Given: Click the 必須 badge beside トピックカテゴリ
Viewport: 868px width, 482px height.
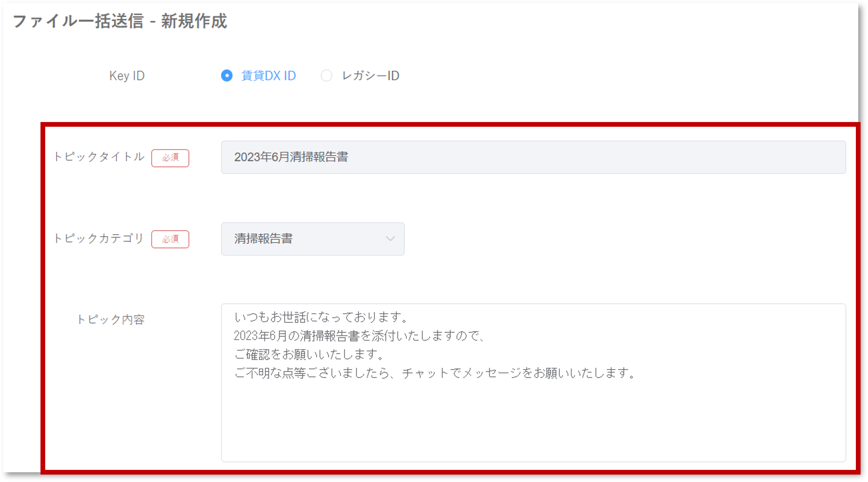Looking at the screenshot, I should [x=170, y=239].
